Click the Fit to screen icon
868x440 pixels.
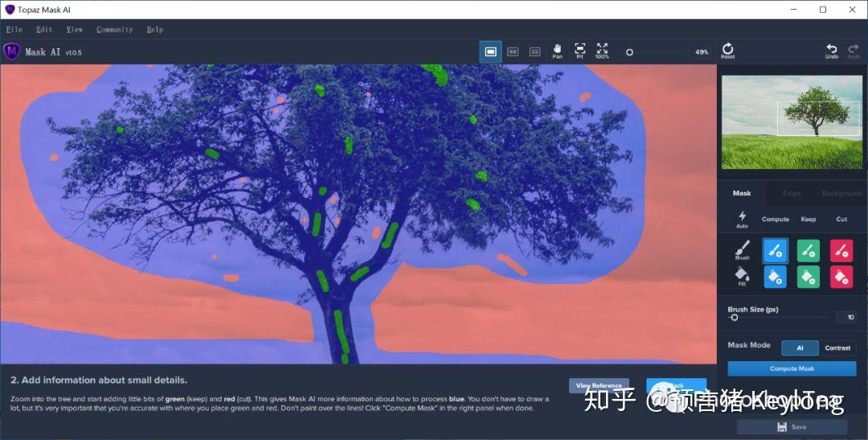point(579,51)
